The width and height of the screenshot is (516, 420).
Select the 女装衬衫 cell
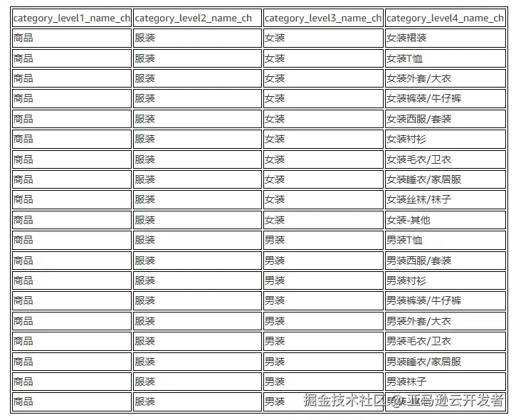tap(446, 139)
